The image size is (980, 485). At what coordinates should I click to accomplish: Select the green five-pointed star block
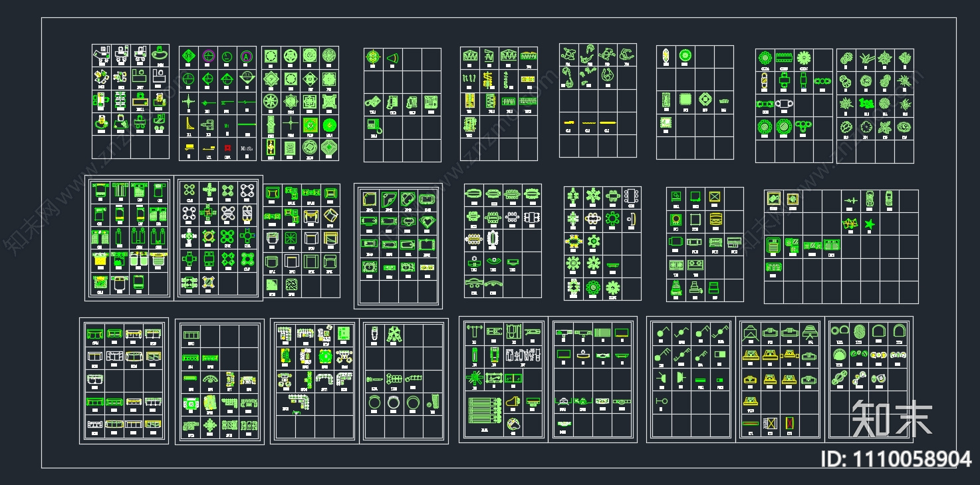point(869,223)
